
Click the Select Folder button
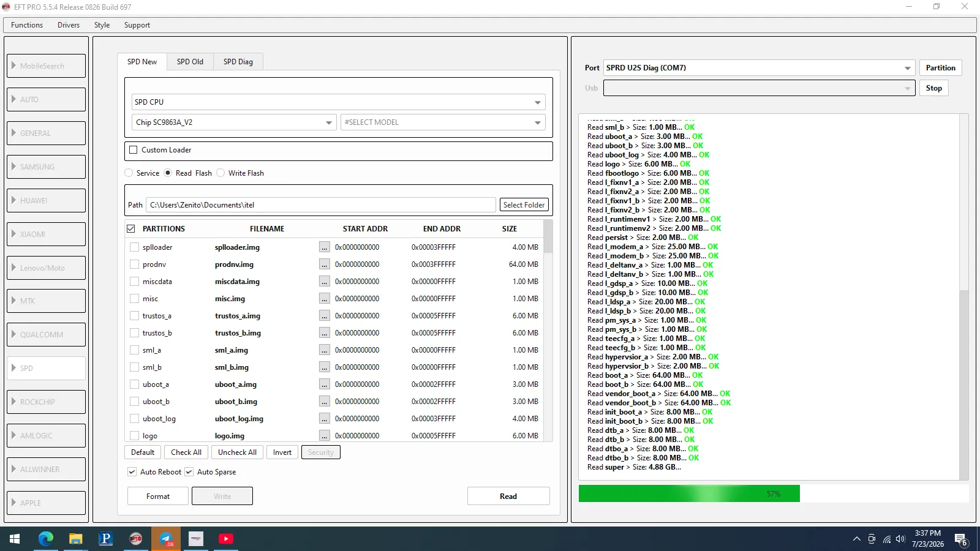(524, 205)
